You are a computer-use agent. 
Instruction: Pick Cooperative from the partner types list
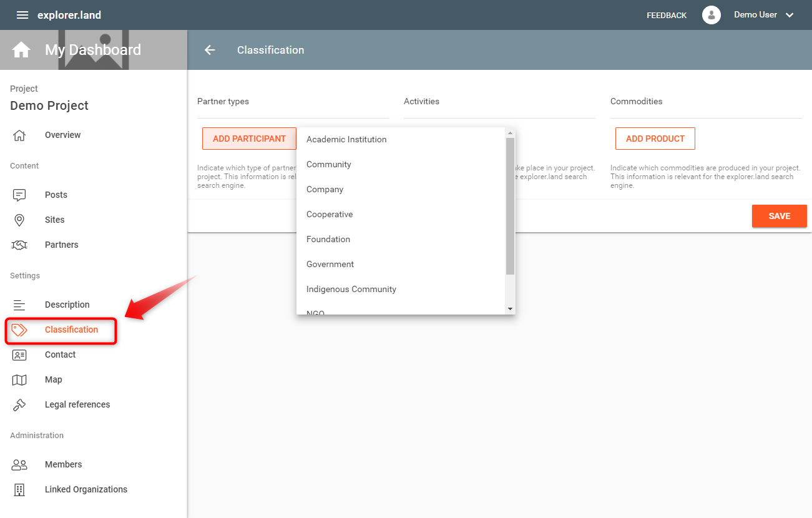(330, 214)
